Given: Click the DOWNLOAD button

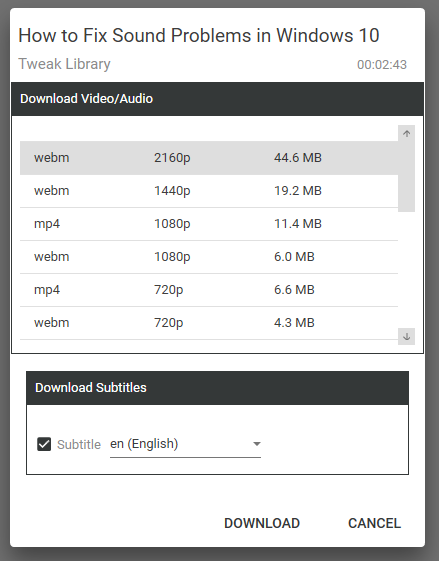Looking at the screenshot, I should point(262,523).
